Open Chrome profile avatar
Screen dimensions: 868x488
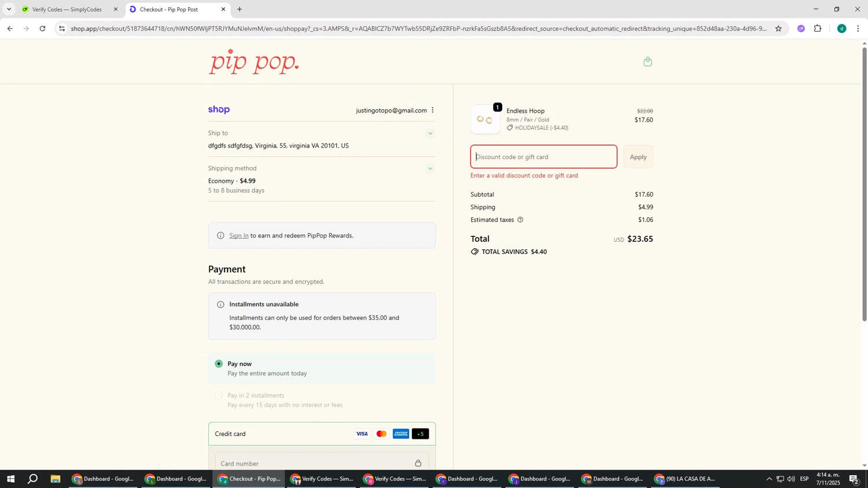click(841, 28)
